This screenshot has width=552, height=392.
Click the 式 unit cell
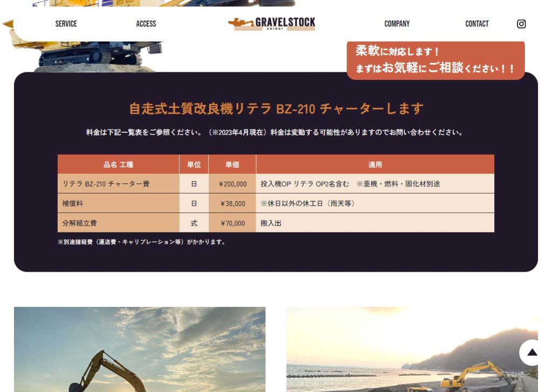pyautogui.click(x=194, y=223)
